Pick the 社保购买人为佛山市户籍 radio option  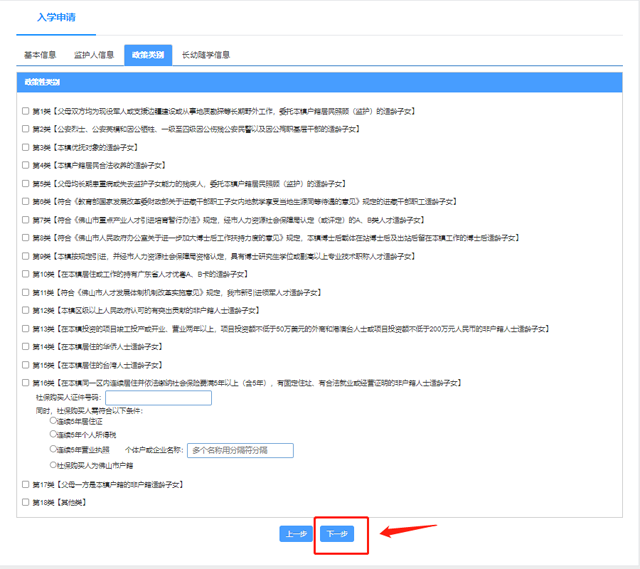(x=53, y=465)
